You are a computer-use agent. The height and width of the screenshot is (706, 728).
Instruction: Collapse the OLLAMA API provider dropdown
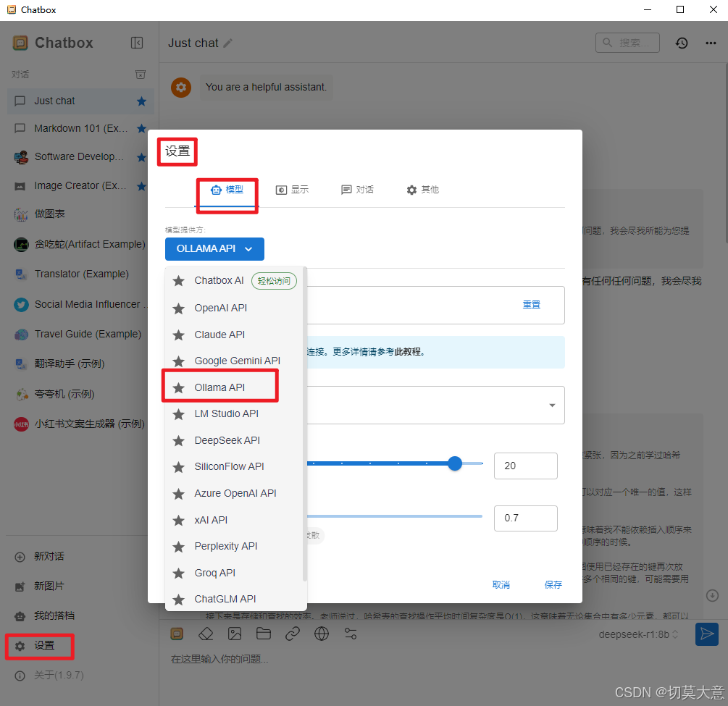[x=214, y=249]
